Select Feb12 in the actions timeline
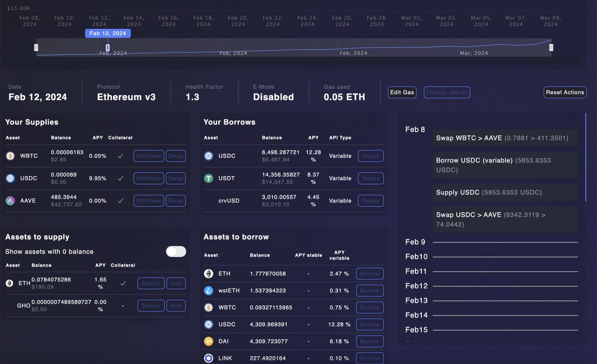The width and height of the screenshot is (597, 364). tap(416, 286)
